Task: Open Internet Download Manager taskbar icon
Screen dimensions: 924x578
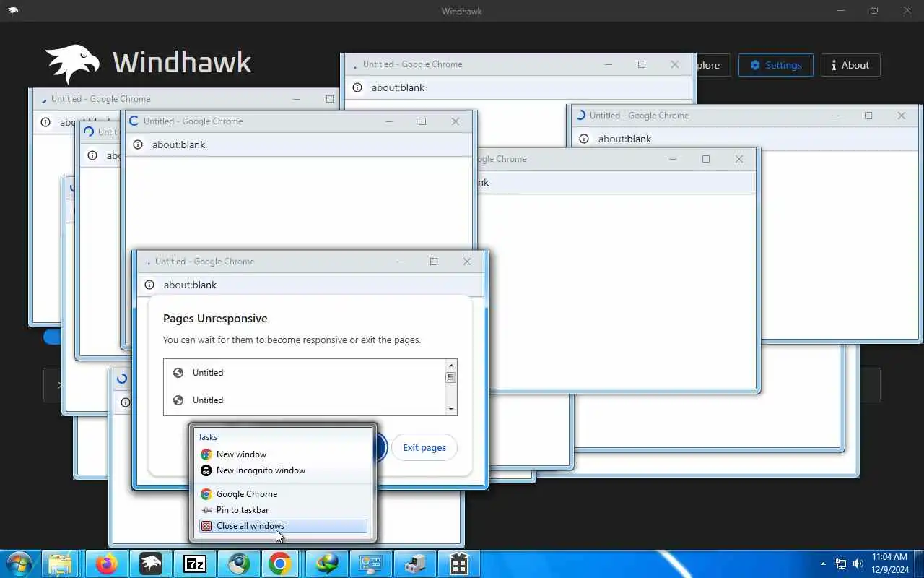Action: tap(327, 564)
